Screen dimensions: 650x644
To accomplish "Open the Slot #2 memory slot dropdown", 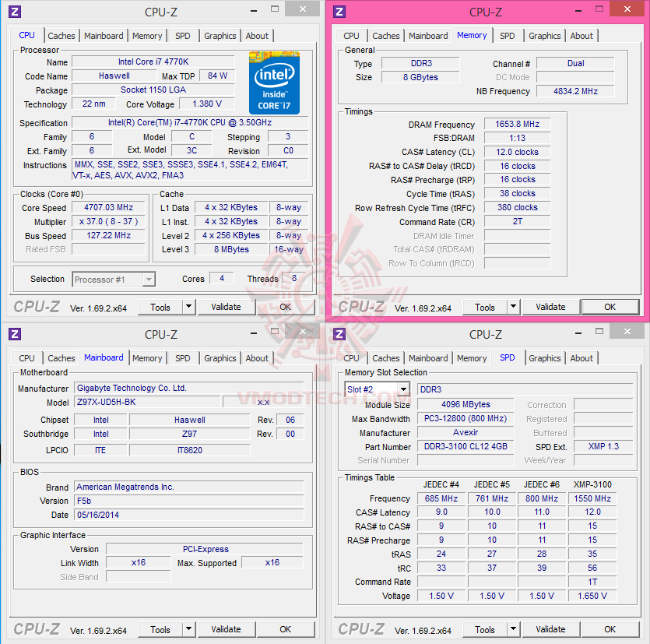I will click(377, 389).
